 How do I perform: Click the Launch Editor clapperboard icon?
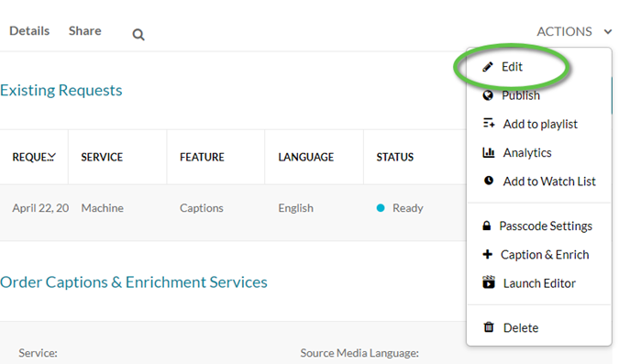(489, 282)
